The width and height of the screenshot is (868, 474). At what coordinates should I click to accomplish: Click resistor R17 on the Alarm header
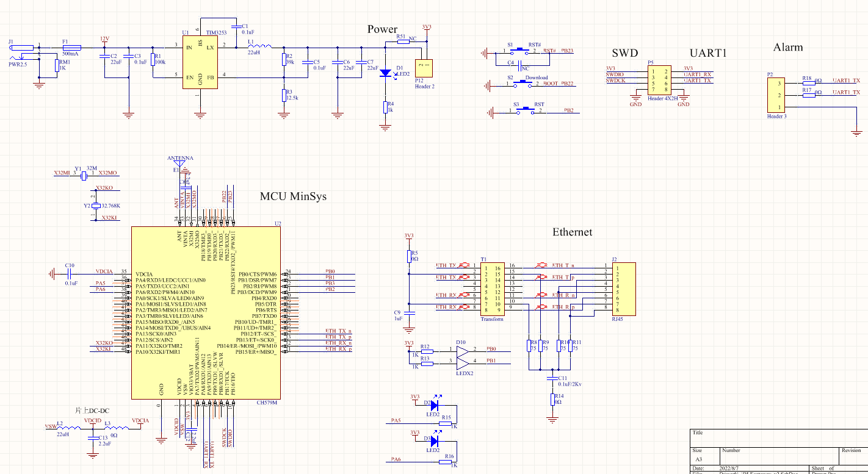pyautogui.click(x=808, y=95)
